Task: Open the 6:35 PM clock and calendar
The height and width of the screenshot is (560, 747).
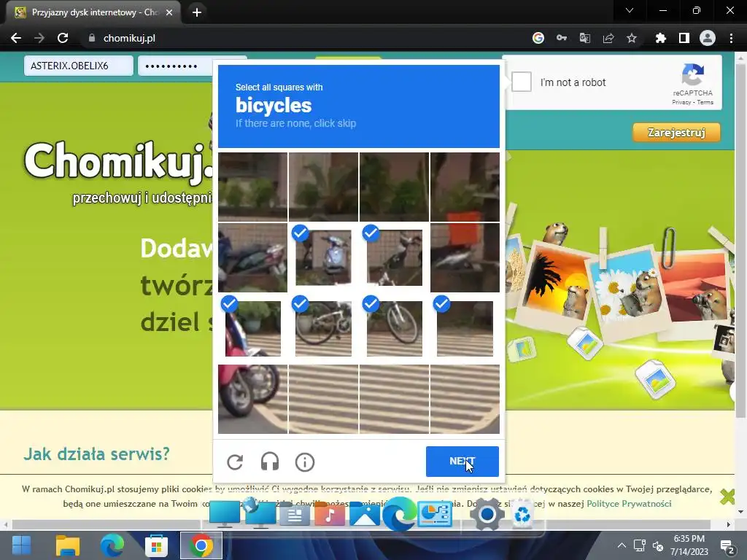Action: pyautogui.click(x=689, y=545)
